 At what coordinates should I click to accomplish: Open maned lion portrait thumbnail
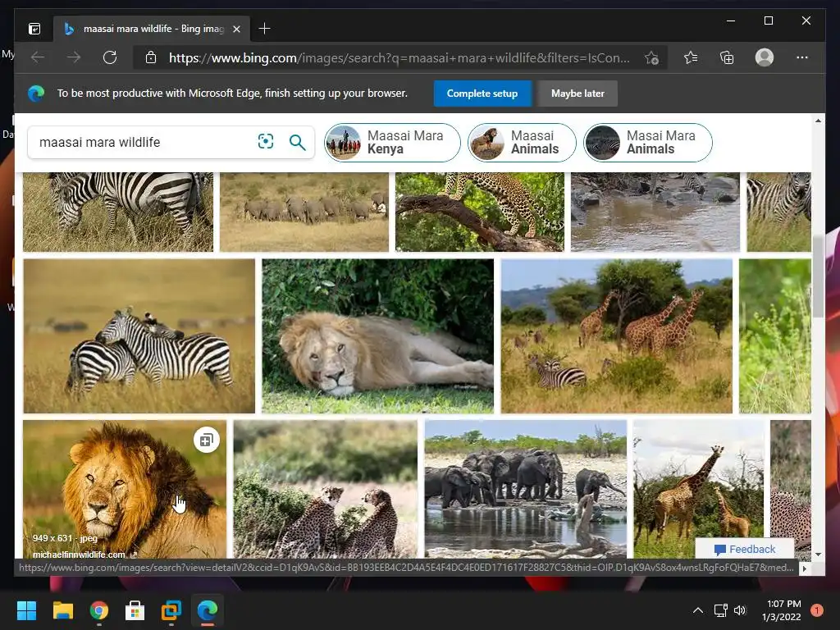pyautogui.click(x=125, y=489)
